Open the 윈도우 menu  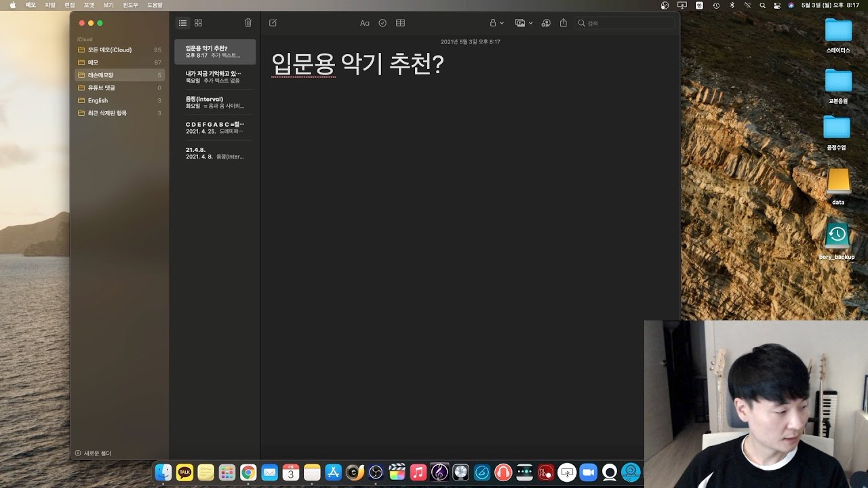pos(130,5)
